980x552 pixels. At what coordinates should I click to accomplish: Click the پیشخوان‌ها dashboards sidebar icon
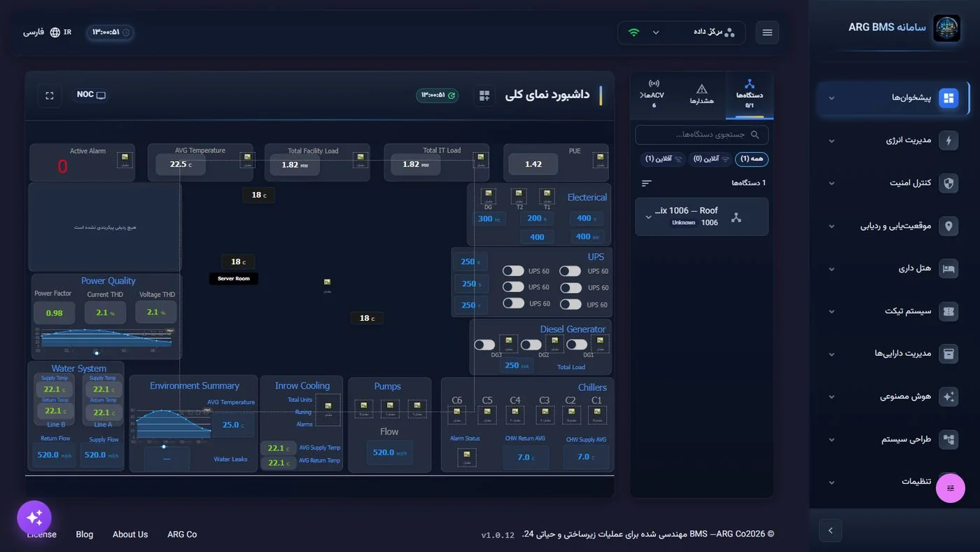click(948, 98)
